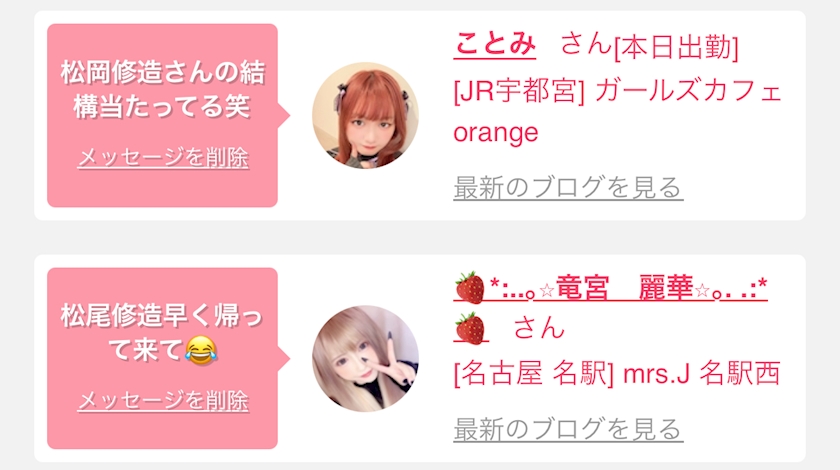Click the blonde girl's profile avatar
This screenshot has width=840, height=470.
[x=365, y=359]
